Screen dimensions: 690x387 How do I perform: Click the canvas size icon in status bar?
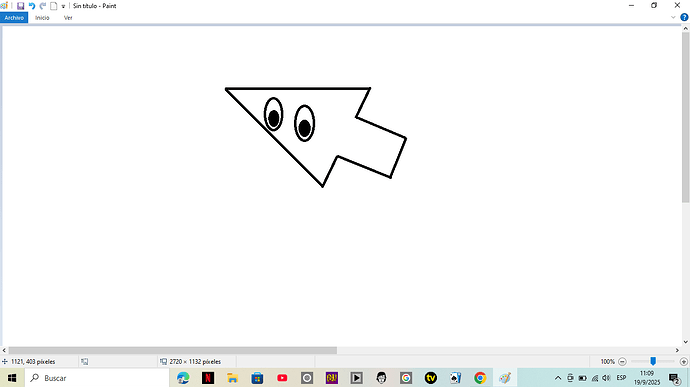tap(163, 361)
